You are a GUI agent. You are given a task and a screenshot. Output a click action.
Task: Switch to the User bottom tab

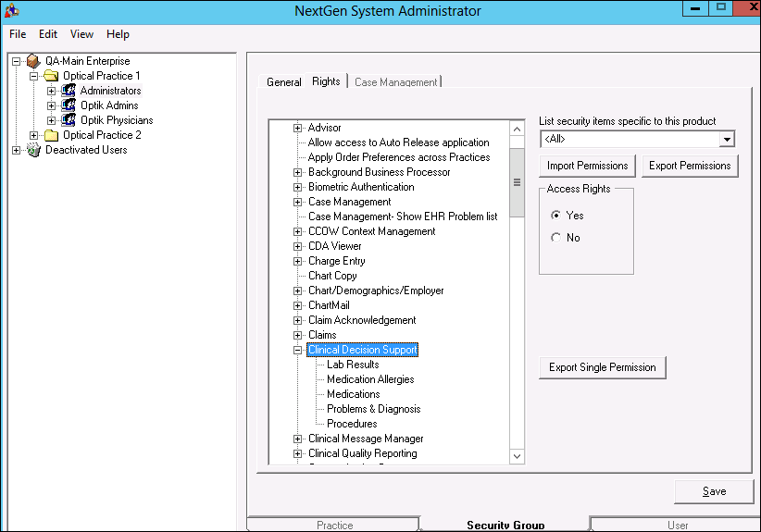point(678,525)
